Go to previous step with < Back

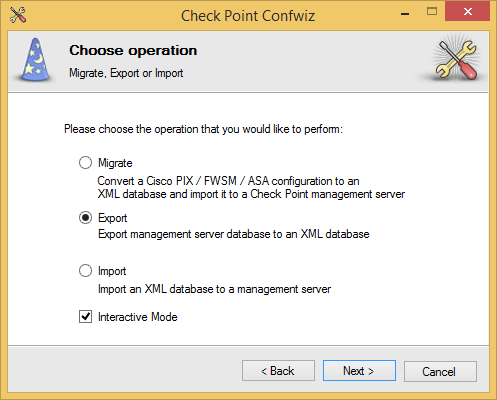point(278,370)
